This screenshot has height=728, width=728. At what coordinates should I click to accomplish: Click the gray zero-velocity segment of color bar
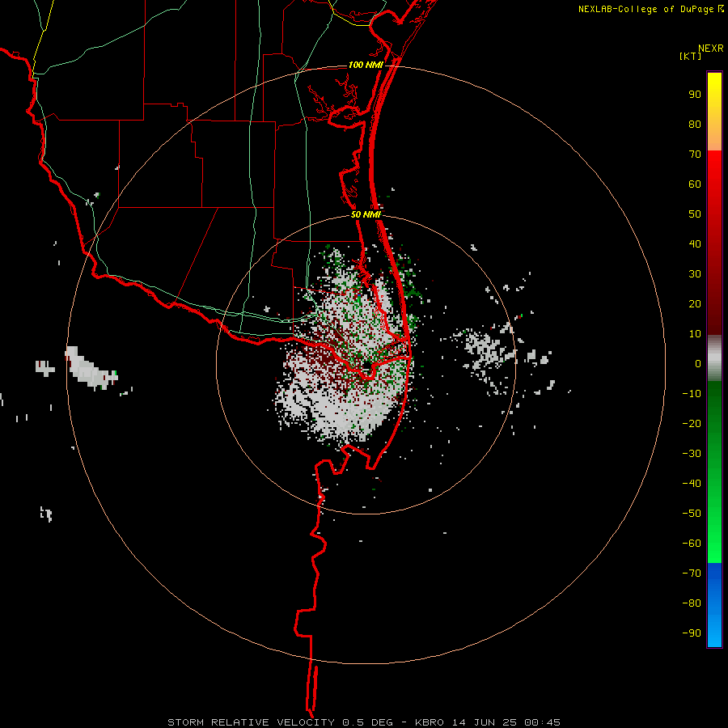pos(714,358)
